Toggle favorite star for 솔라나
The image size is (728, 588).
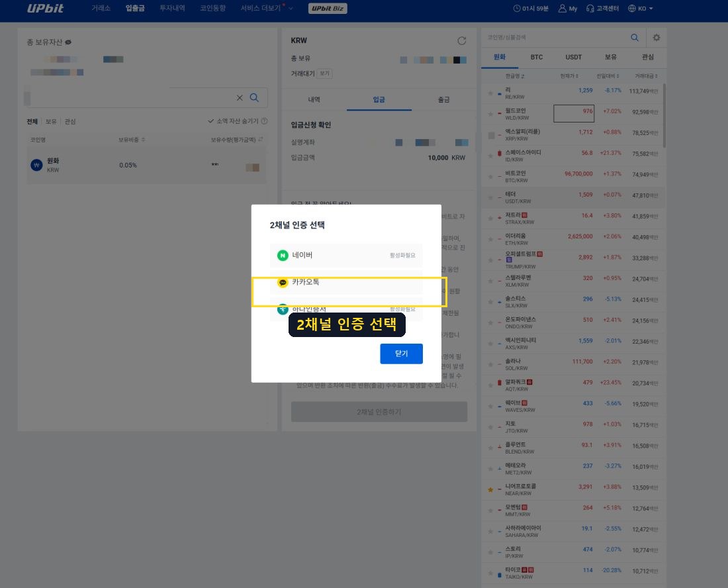490,365
